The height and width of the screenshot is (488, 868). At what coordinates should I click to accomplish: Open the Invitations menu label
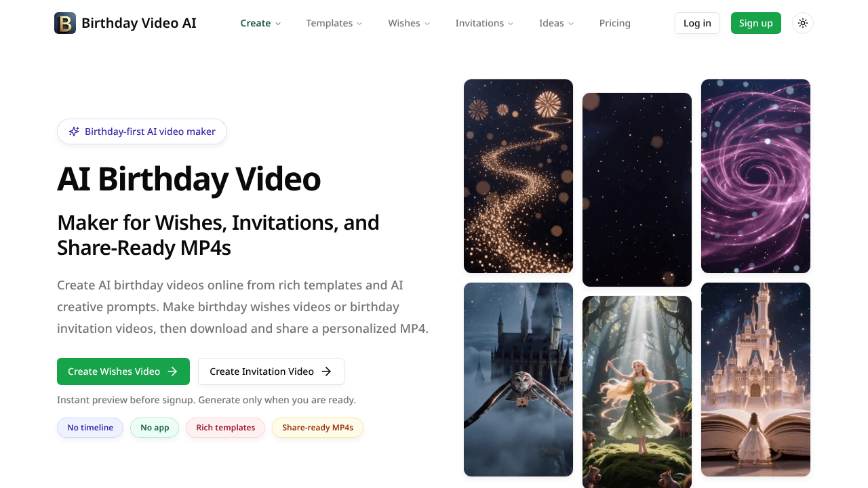pos(479,23)
